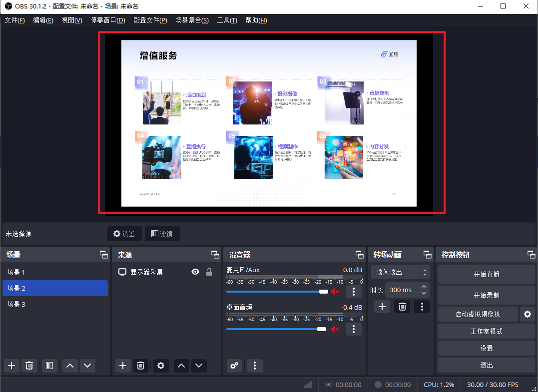Pop out the 混音器 dock panel

[x=359, y=255]
